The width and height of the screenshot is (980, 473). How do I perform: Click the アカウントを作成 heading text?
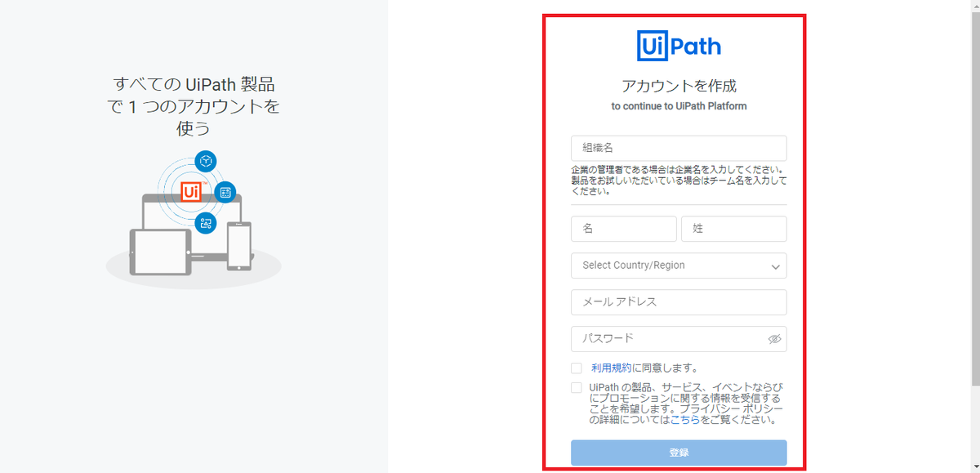click(x=679, y=86)
